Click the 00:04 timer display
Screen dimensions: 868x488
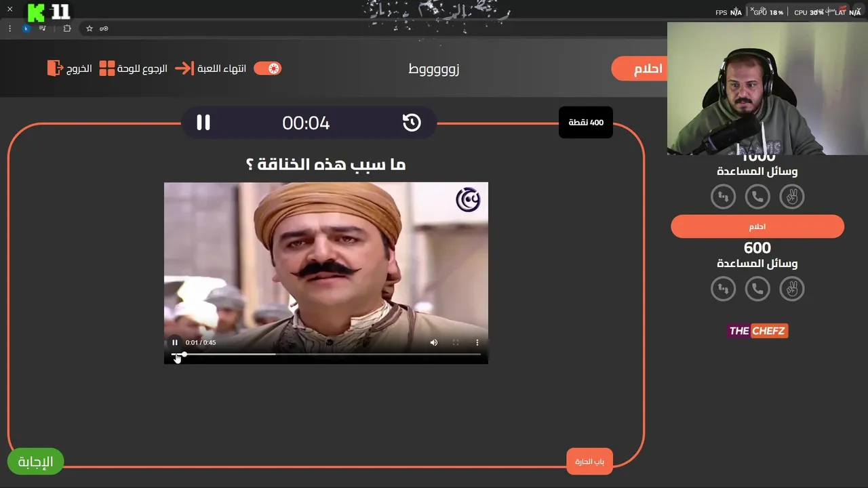coord(306,123)
